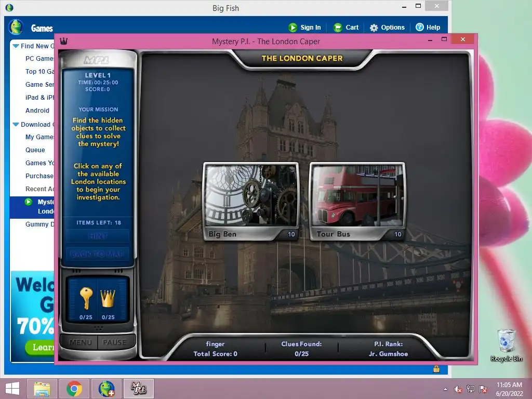532x399 pixels.
Task: Click the finger Total Score text
Action: [x=215, y=349]
